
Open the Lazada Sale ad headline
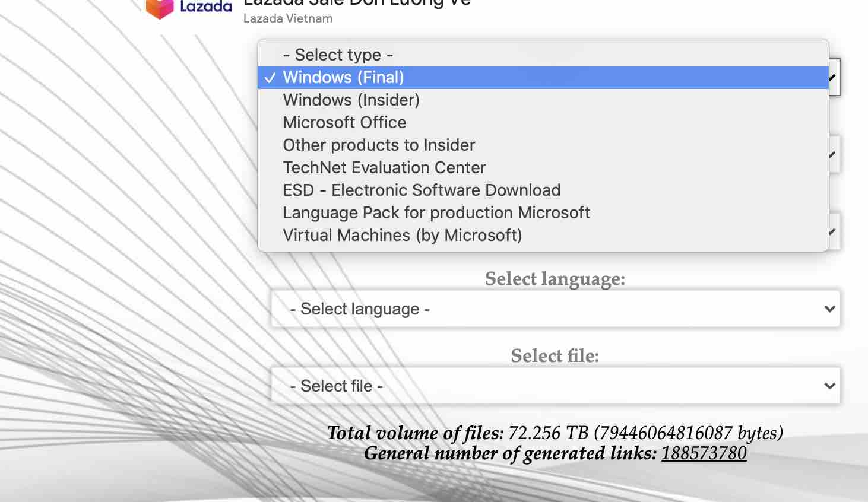pos(357,4)
